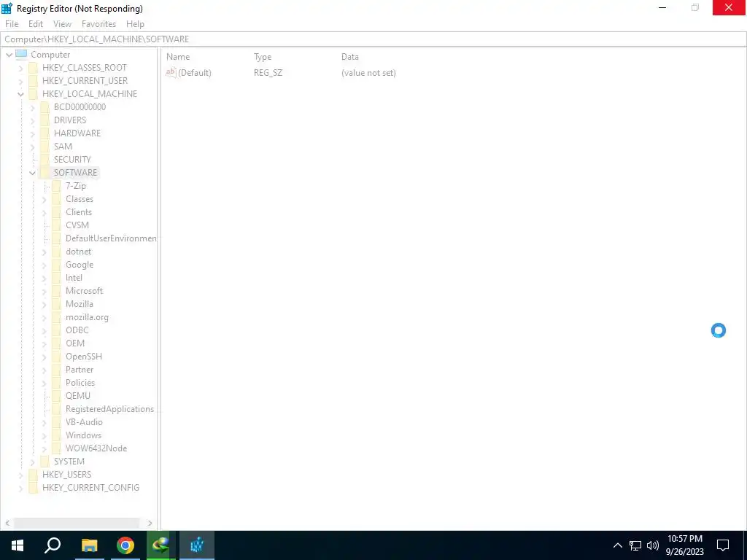Expand the HKEY_CLASSES_ROOT chevron

click(x=20, y=68)
